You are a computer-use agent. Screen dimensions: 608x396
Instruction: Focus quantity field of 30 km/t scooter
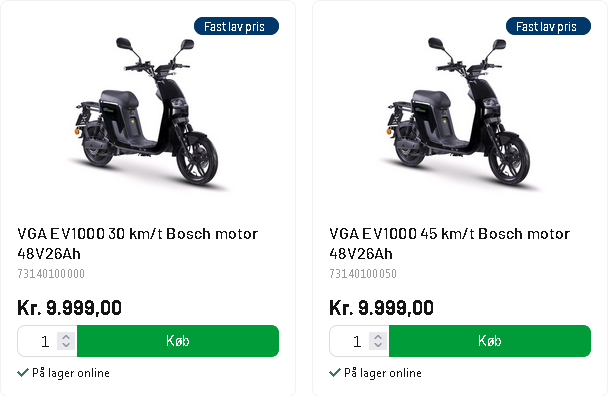point(39,341)
